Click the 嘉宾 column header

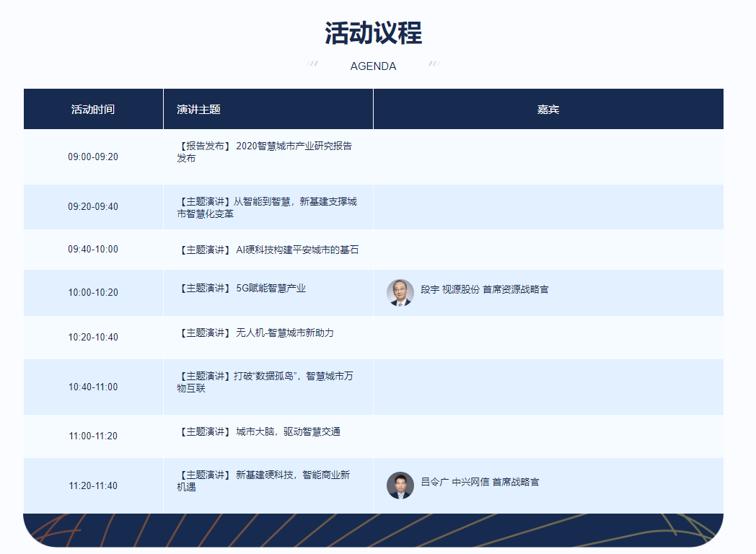548,110
